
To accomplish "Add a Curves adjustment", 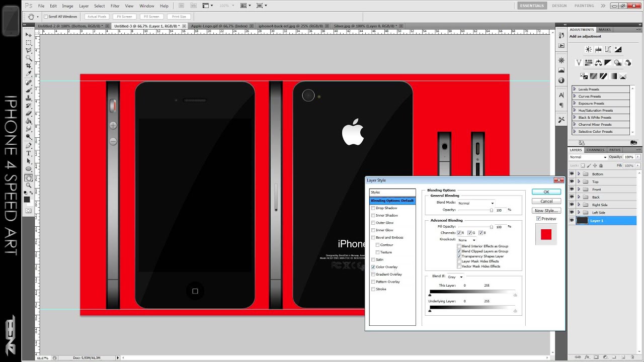I will click(x=608, y=49).
